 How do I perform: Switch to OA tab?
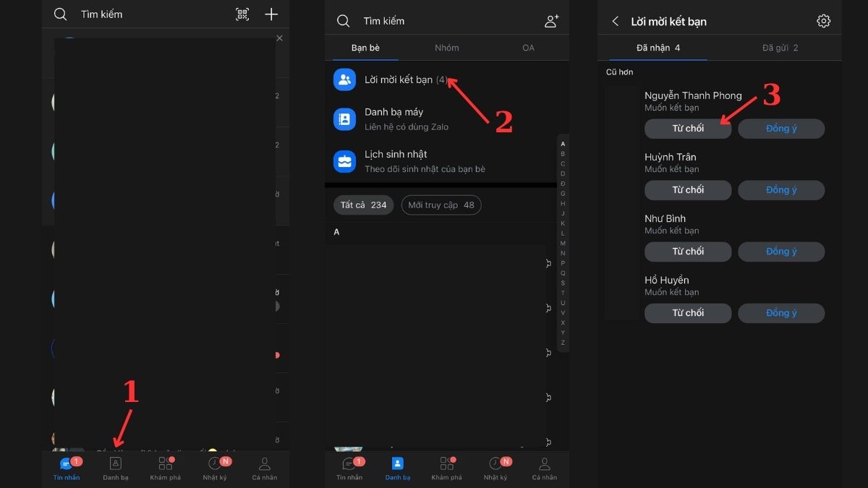528,48
